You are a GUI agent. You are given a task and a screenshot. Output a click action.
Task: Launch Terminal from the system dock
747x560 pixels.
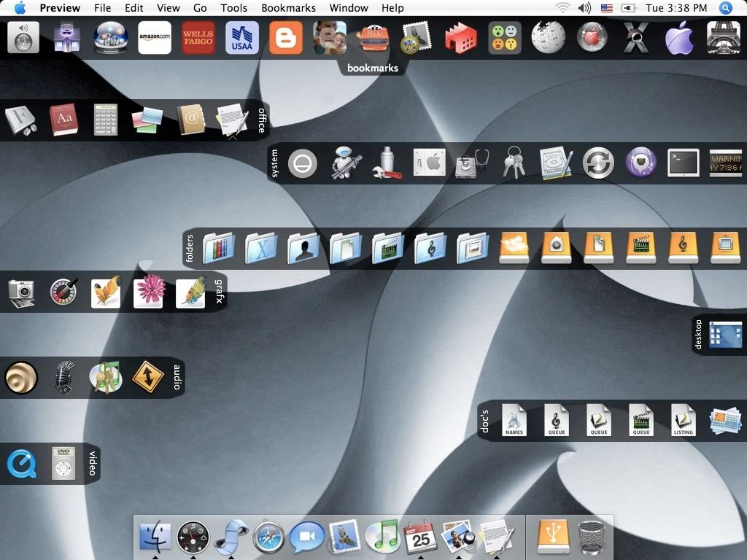tap(683, 163)
